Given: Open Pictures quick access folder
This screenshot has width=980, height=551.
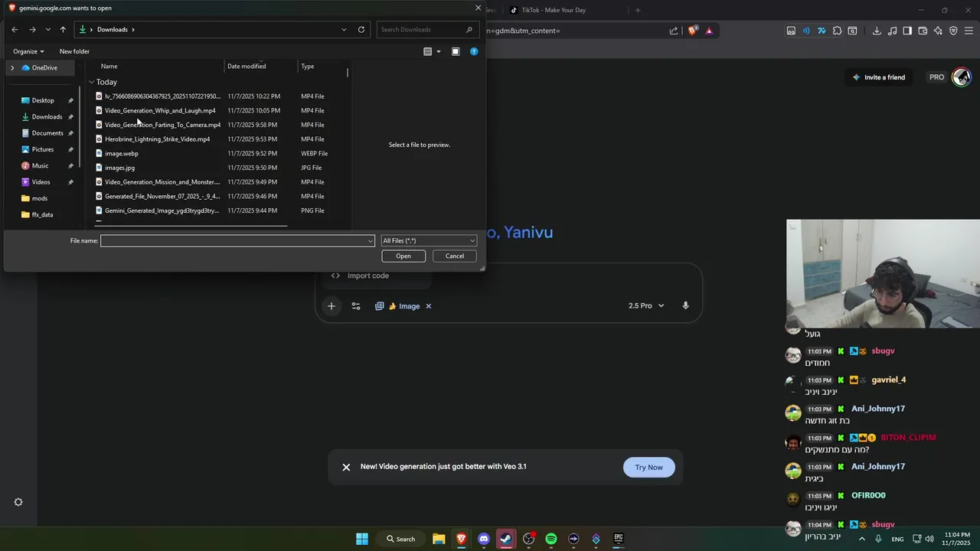Looking at the screenshot, I should [43, 149].
